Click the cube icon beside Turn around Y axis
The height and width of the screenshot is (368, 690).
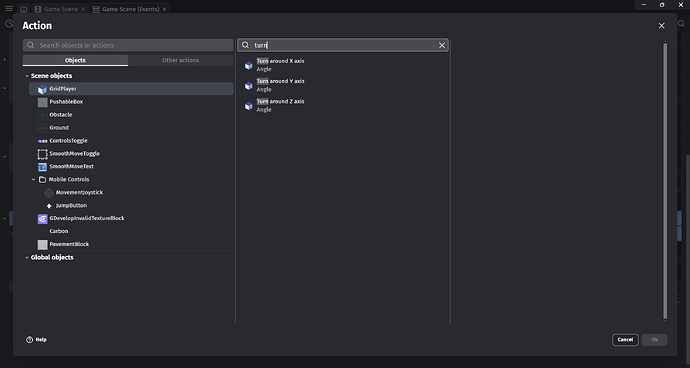point(249,86)
